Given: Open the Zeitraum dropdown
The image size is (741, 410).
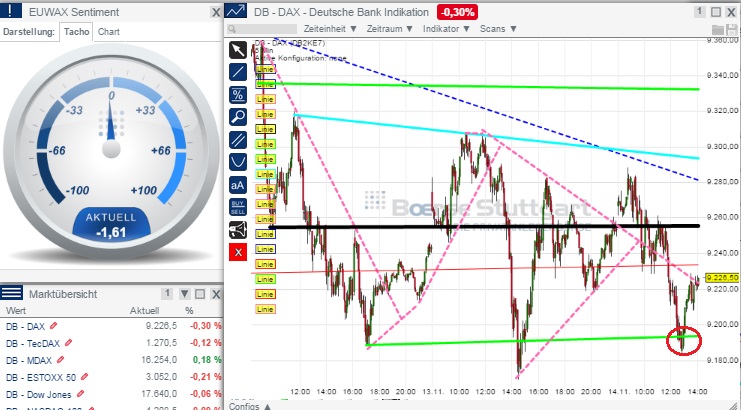Looking at the screenshot, I should [390, 29].
